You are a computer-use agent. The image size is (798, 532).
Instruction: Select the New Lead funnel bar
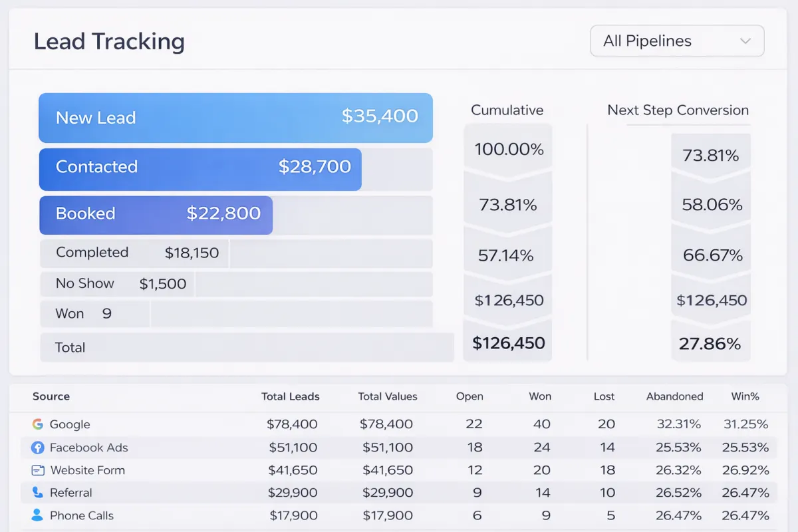pyautogui.click(x=236, y=118)
